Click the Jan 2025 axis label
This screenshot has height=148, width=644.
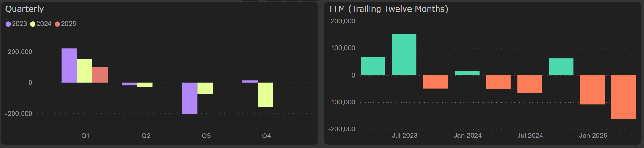point(593,136)
